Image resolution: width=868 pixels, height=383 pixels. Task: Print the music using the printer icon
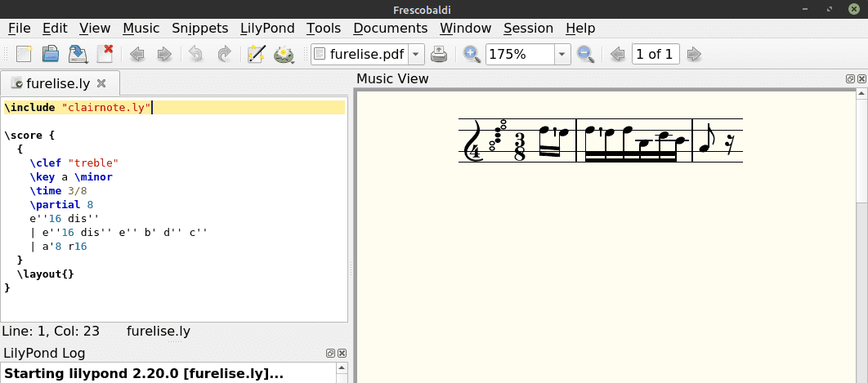tap(440, 55)
